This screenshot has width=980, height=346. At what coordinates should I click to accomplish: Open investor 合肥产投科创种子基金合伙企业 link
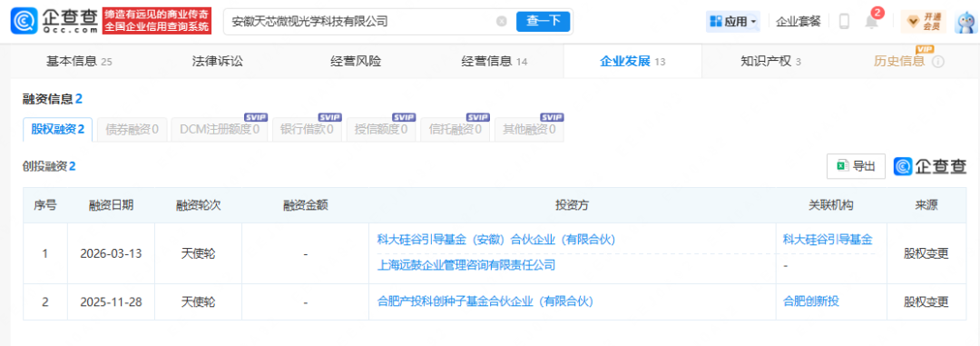[x=485, y=302]
